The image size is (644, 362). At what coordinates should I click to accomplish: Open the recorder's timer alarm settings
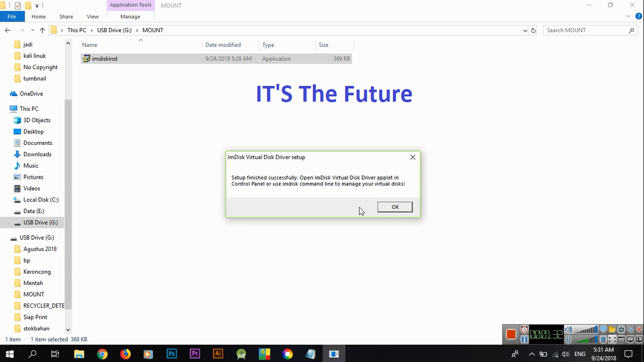click(524, 329)
